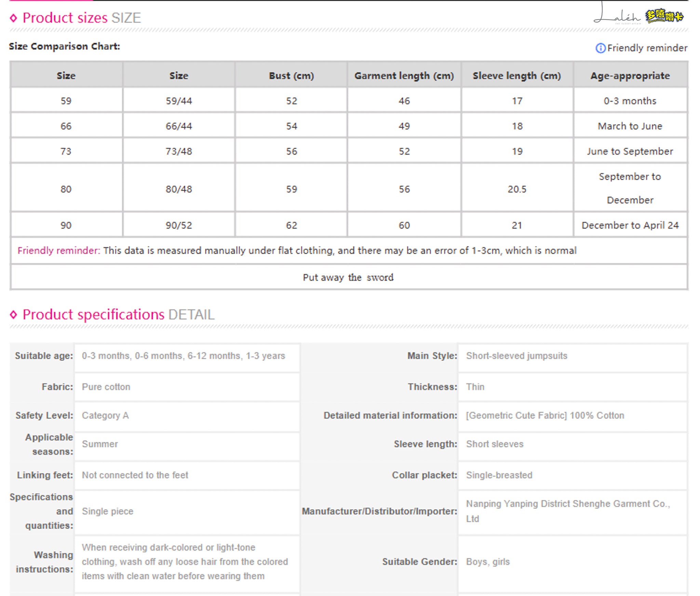Click bust value '52' in the 59/44 row
This screenshot has height=596, width=700.
tap(292, 101)
